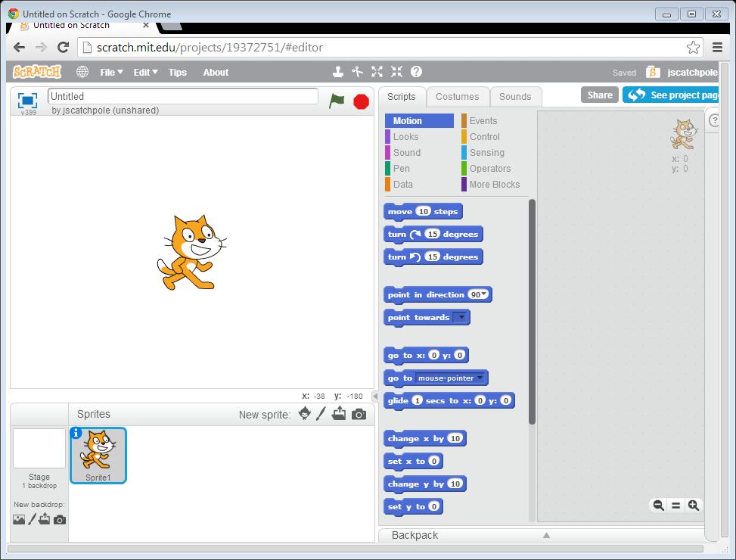The height and width of the screenshot is (560, 736).
Task: Choose a new backdrop from the library
Action: pyautogui.click(x=19, y=520)
